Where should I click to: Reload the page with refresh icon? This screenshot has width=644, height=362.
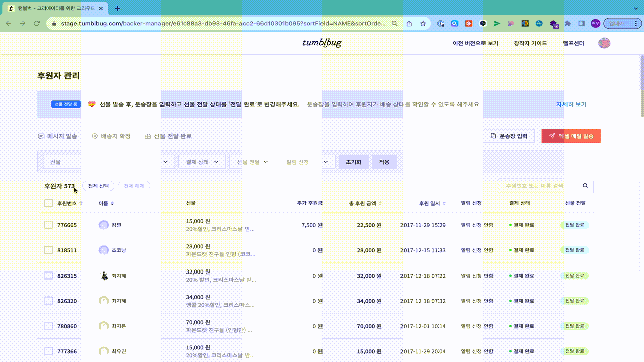36,23
